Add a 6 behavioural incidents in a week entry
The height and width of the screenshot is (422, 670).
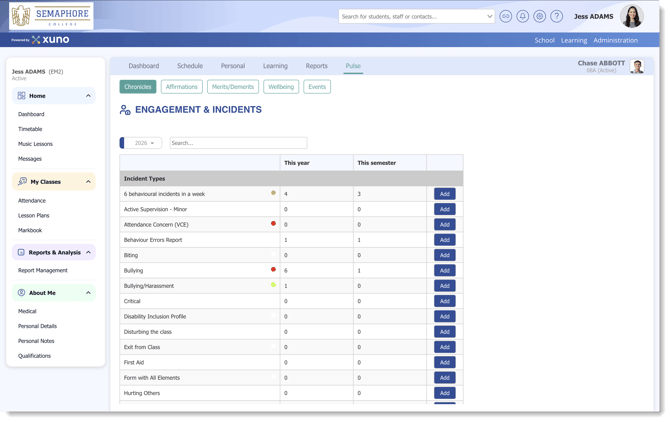445,194
